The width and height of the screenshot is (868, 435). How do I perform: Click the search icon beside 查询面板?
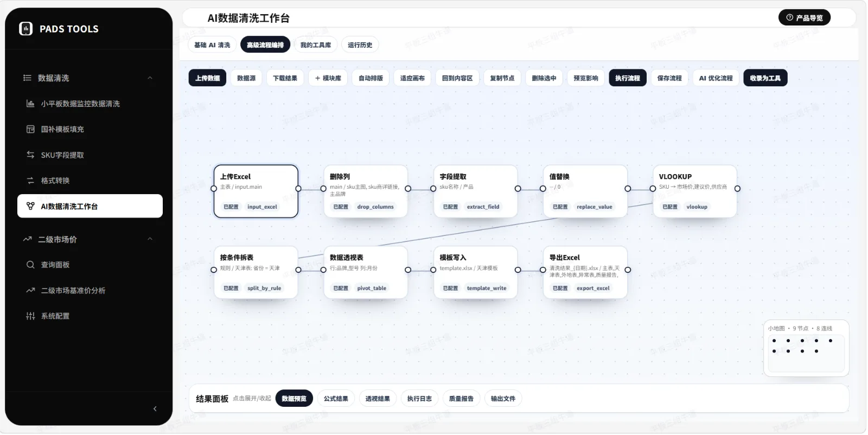pyautogui.click(x=30, y=265)
